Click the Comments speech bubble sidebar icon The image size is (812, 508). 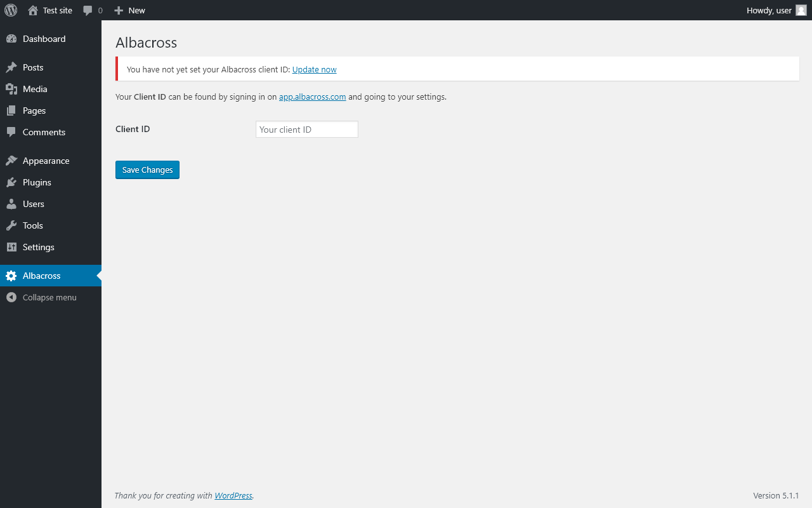pyautogui.click(x=11, y=132)
